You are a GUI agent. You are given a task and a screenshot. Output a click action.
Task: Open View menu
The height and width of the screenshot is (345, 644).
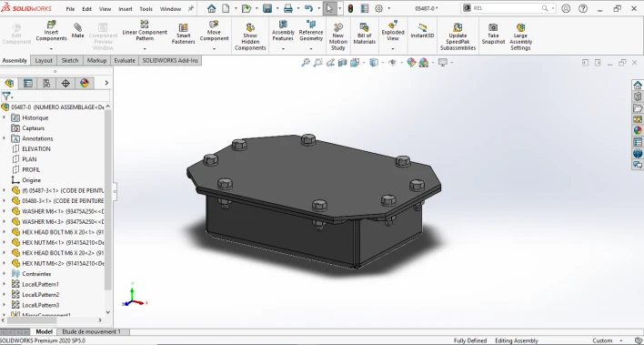pyautogui.click(x=105, y=8)
